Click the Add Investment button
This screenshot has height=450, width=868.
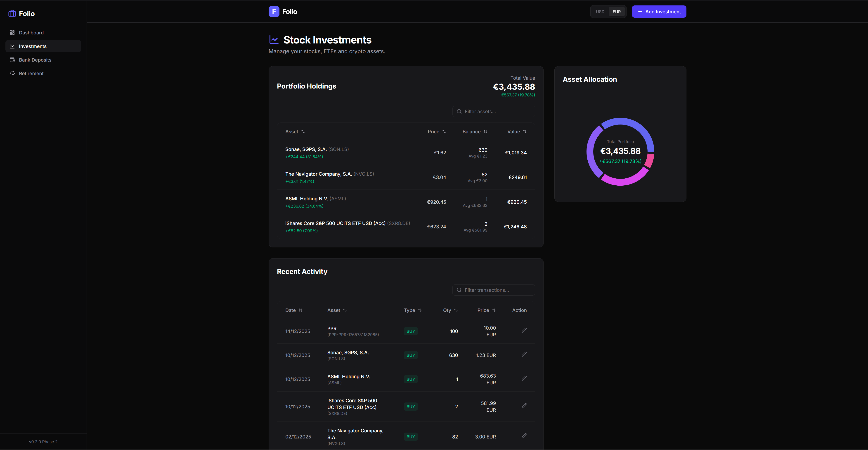(x=658, y=12)
